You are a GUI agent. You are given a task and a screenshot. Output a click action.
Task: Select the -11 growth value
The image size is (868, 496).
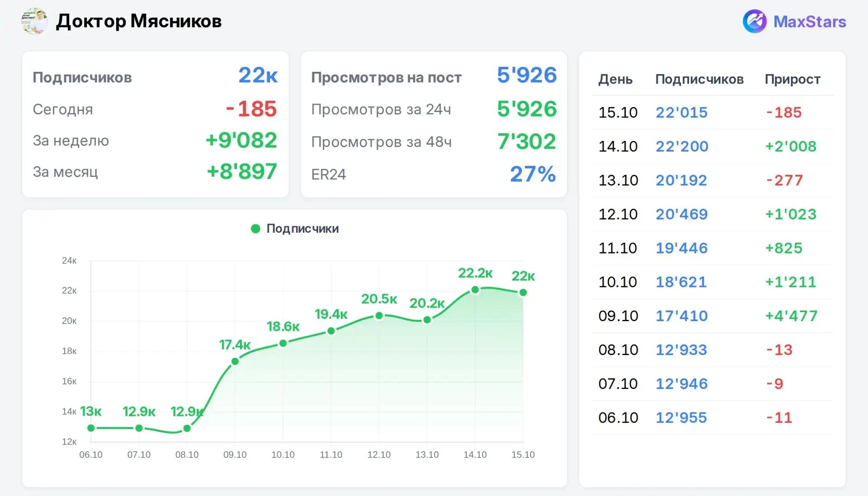(779, 417)
